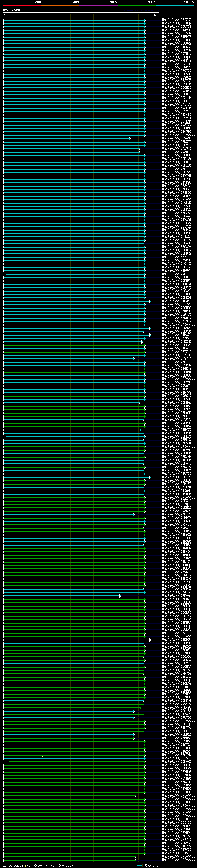Open the UniRef100_Q9XSI3 hit label
The image size is (197, 868).
pos(177,853)
